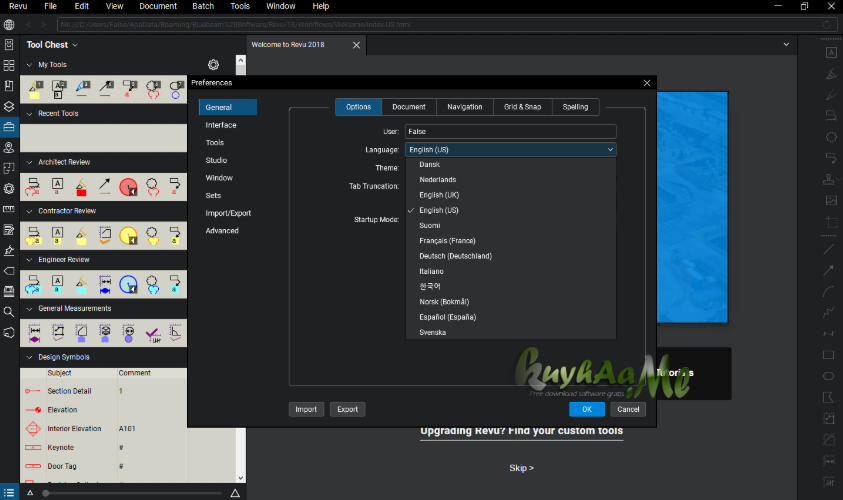Screen dimensions: 843x500
Task: Click the Import button
Action: pyautogui.click(x=306, y=410)
